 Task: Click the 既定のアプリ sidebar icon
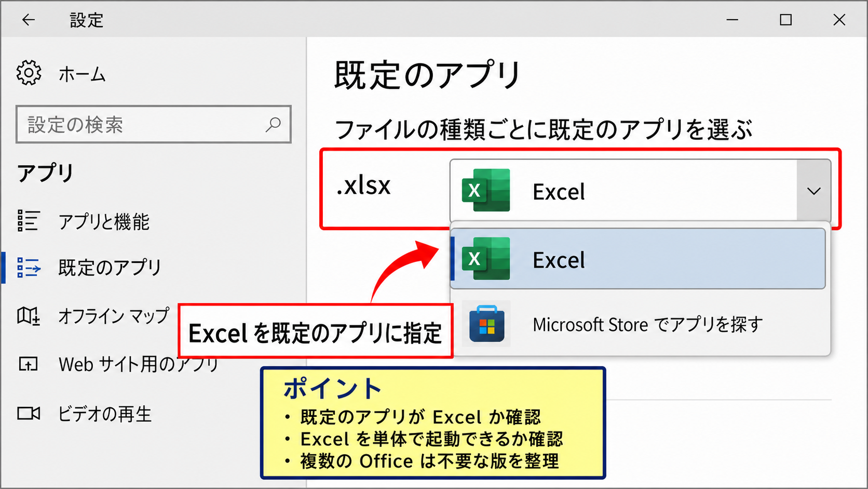pyautogui.click(x=29, y=267)
